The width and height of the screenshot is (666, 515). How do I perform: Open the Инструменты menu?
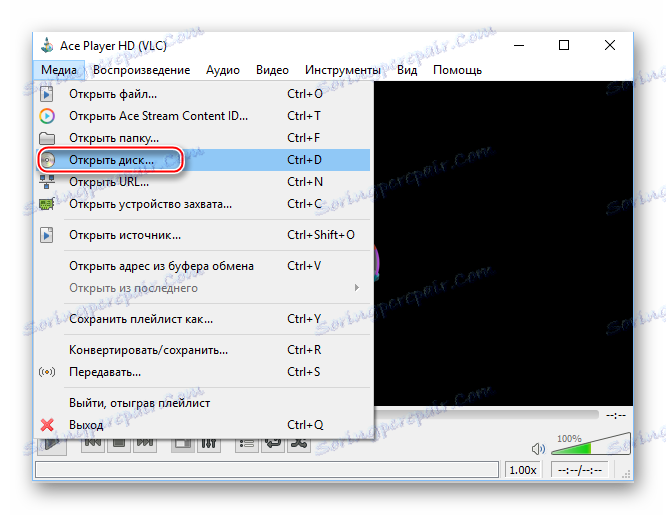342,70
